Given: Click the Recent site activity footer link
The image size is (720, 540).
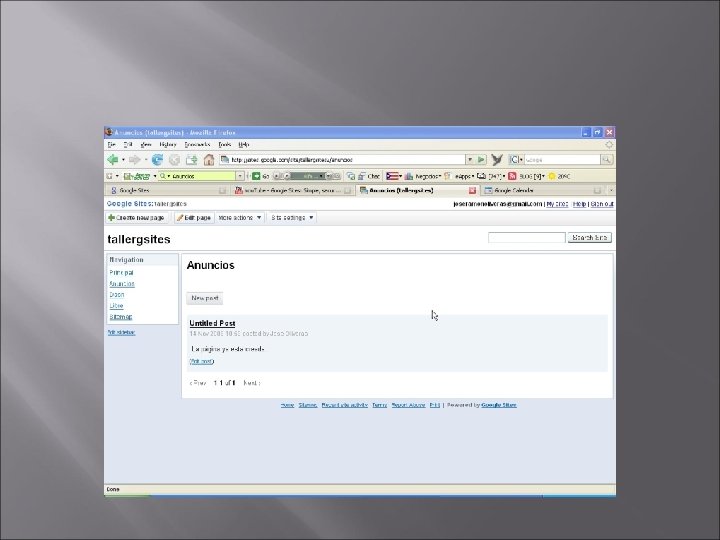Looking at the screenshot, I should click(344, 405).
